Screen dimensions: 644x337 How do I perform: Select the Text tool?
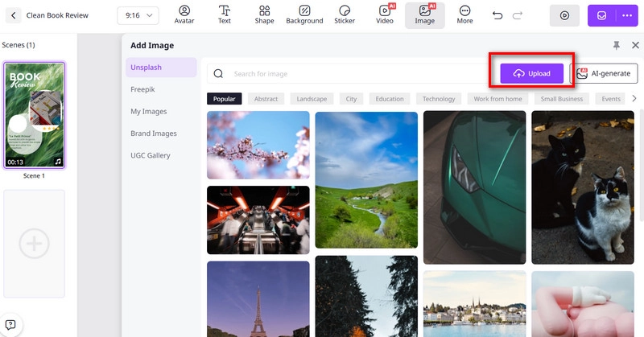click(225, 14)
